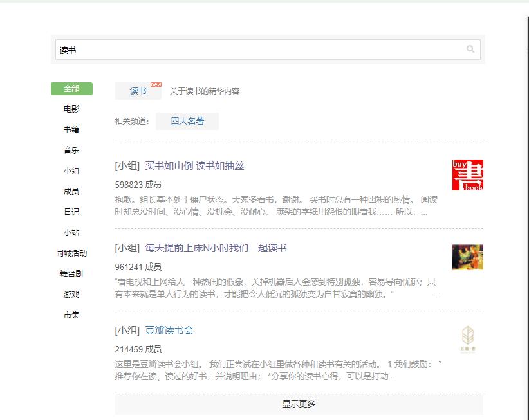This screenshot has width=529, height=420.
Task: Click the red buy book group thumbnail
Action: (468, 175)
